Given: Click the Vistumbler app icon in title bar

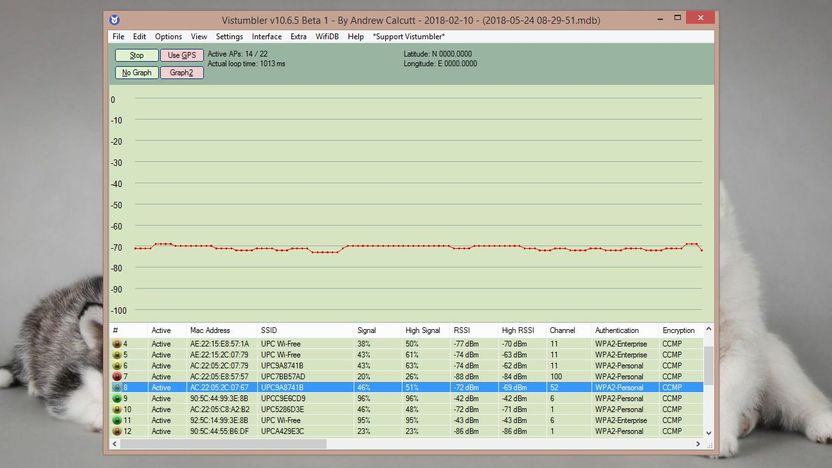Looking at the screenshot, I should [x=115, y=20].
